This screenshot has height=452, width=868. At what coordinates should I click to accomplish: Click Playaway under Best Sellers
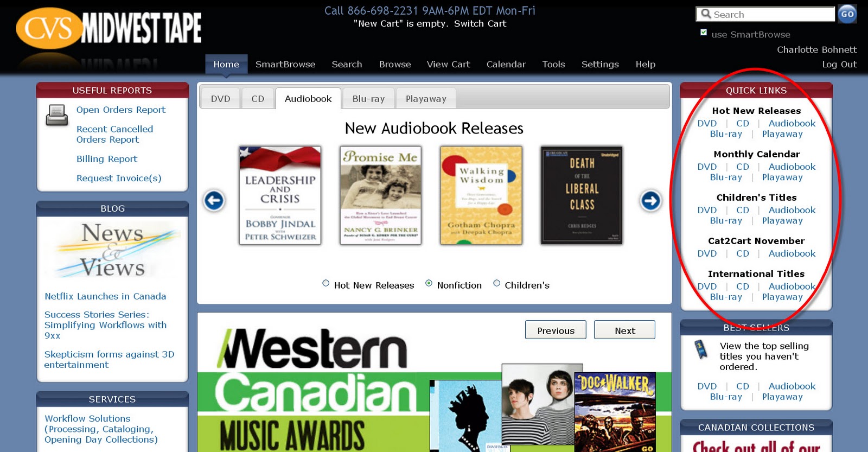tap(782, 397)
